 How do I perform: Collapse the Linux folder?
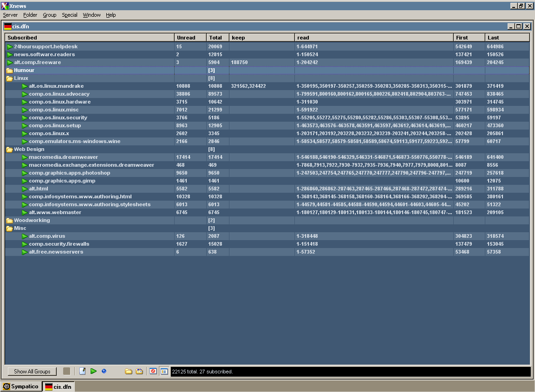(x=9, y=78)
